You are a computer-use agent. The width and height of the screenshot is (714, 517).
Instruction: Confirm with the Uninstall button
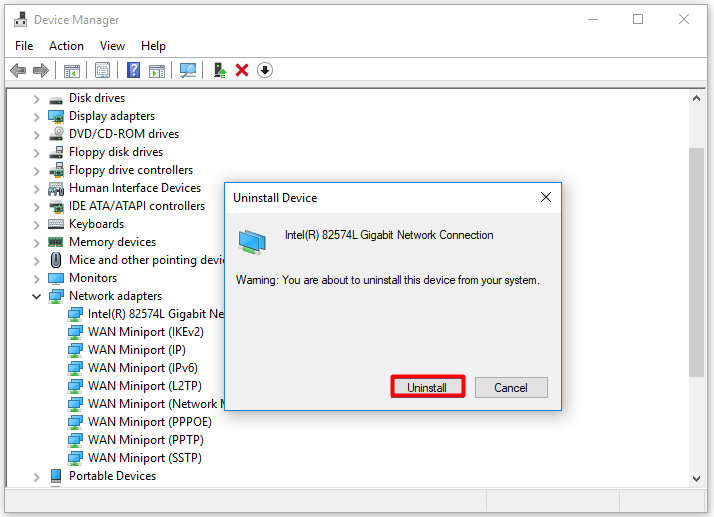[428, 387]
